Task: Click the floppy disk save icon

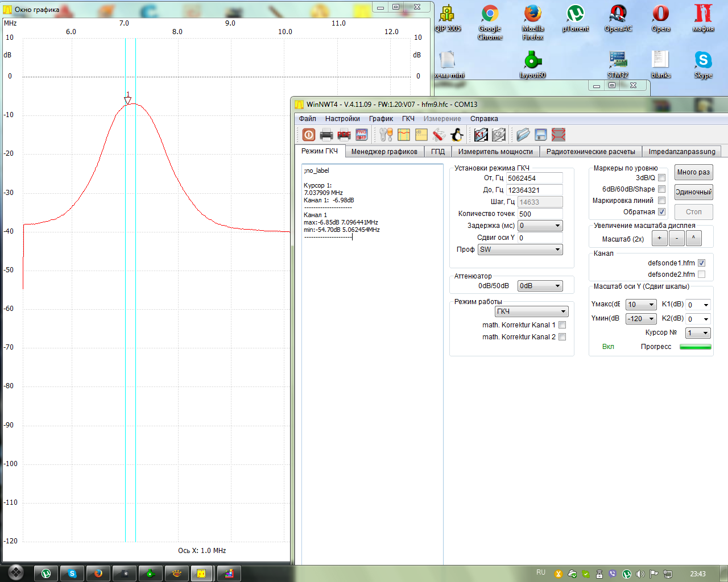Action: (541, 135)
